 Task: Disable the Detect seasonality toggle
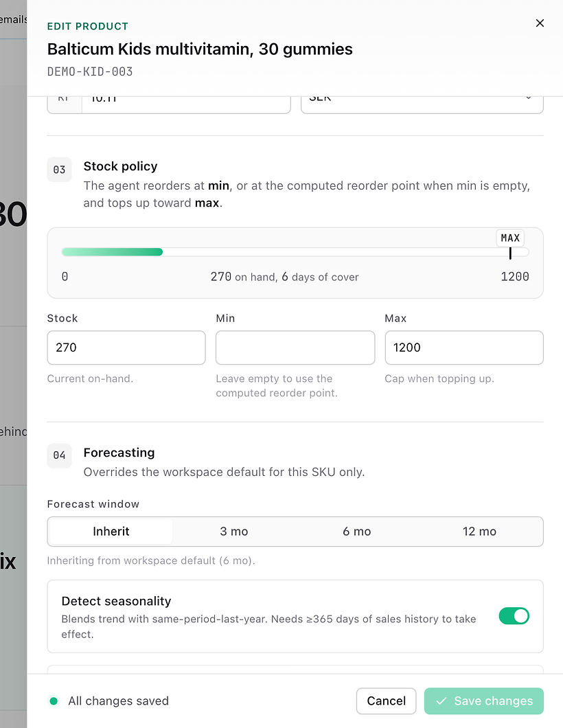pyautogui.click(x=514, y=616)
